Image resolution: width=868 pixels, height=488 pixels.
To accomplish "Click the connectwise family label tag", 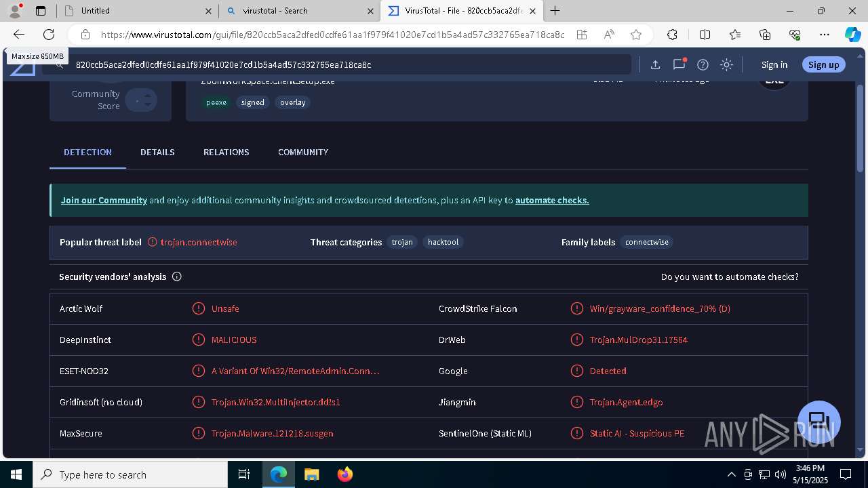I will click(647, 242).
